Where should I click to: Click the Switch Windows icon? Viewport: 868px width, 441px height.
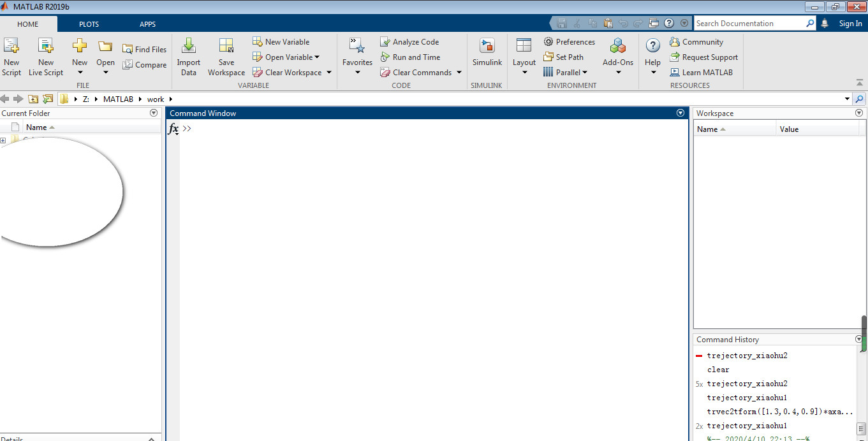[654, 23]
